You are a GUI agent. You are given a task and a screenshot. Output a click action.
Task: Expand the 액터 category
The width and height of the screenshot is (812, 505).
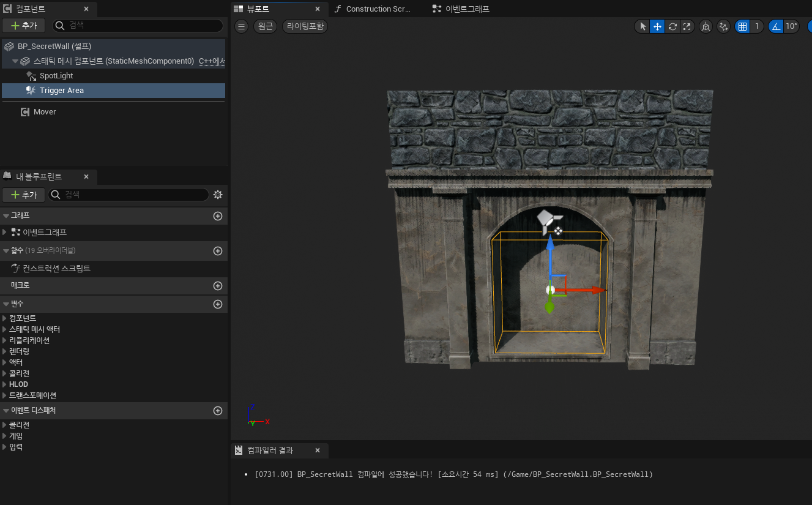[5, 362]
